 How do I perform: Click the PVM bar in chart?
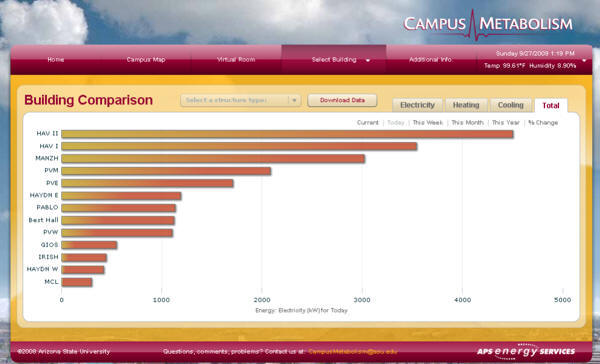(x=166, y=171)
